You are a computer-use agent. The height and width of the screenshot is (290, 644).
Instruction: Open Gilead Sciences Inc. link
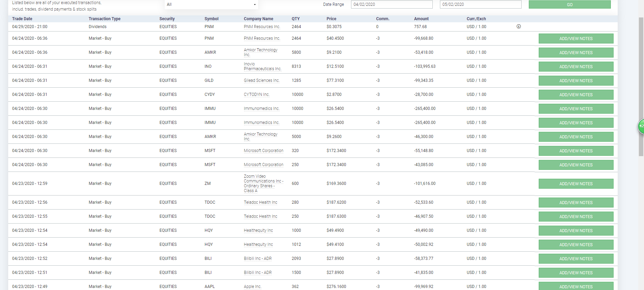point(261,80)
